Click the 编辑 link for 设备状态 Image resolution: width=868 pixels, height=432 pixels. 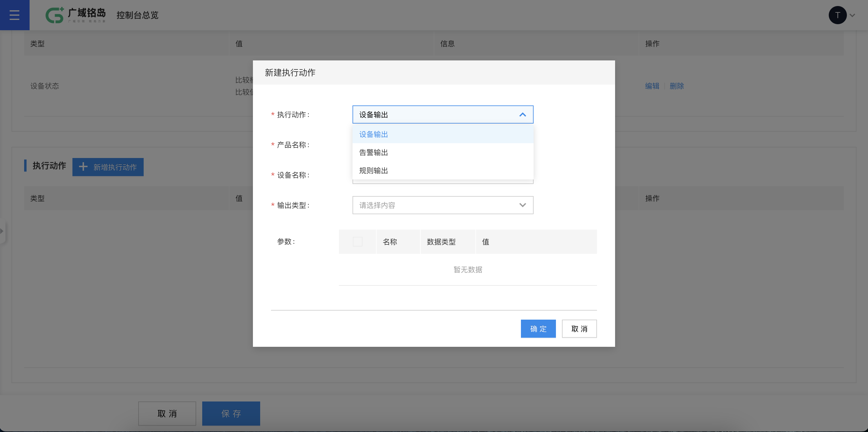click(652, 86)
